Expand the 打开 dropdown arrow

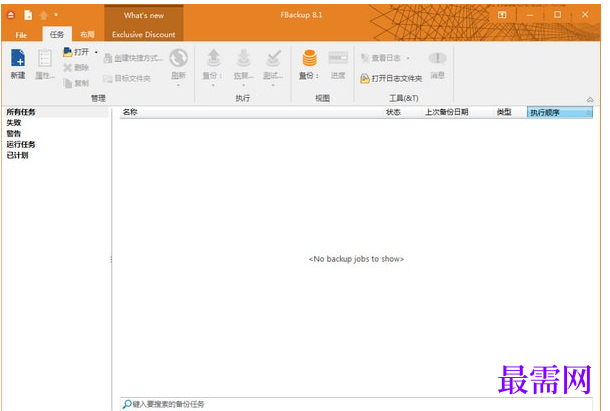pos(96,52)
